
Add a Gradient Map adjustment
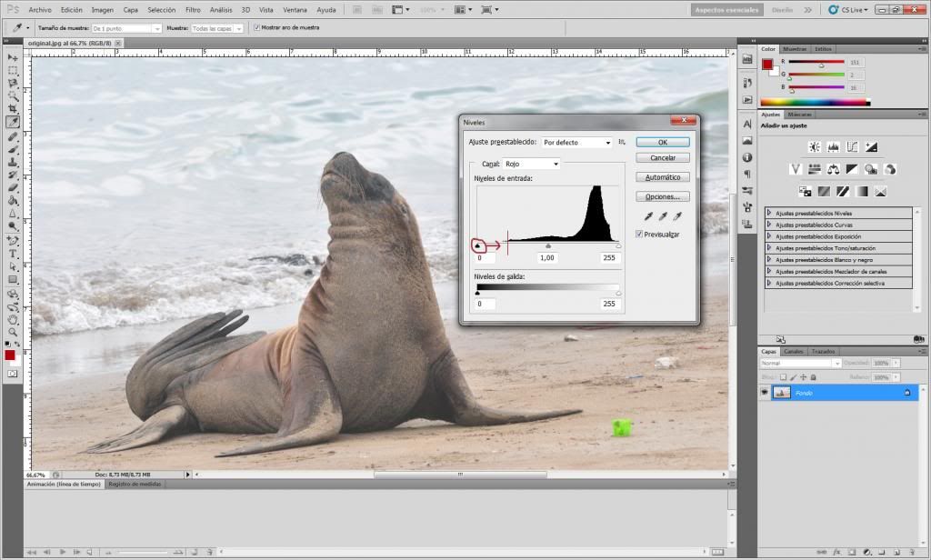click(862, 191)
